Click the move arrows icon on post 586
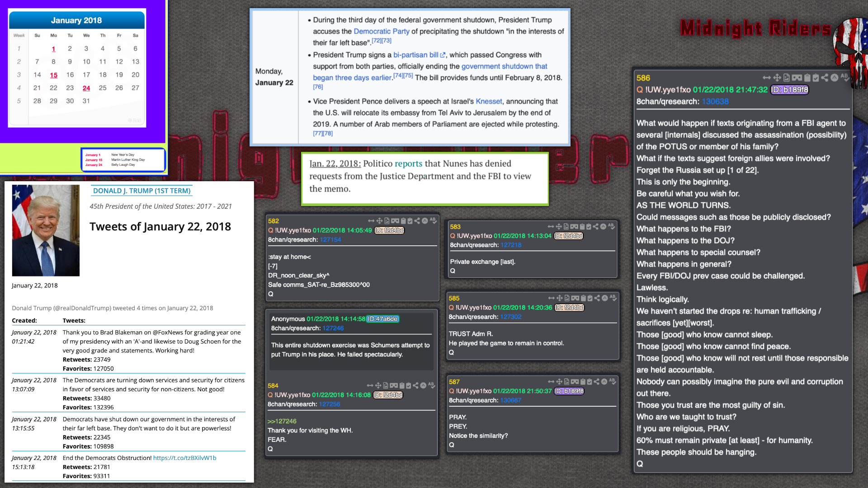 coord(777,78)
